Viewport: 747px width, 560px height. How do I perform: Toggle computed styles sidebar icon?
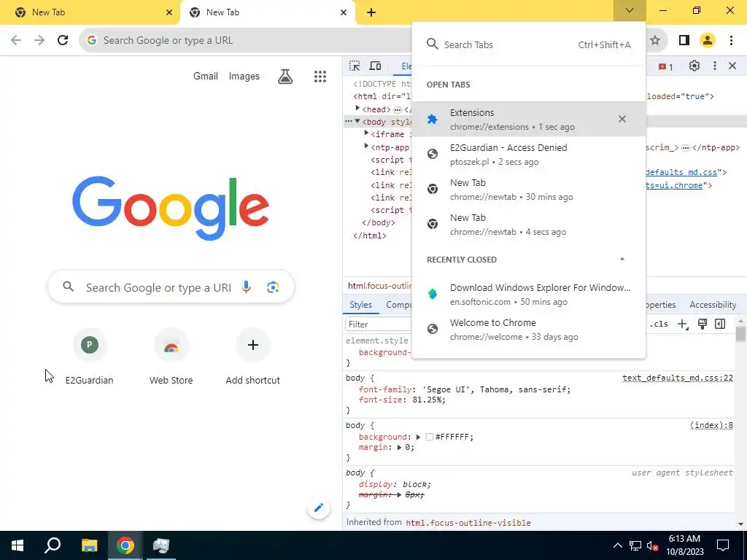tap(720, 324)
